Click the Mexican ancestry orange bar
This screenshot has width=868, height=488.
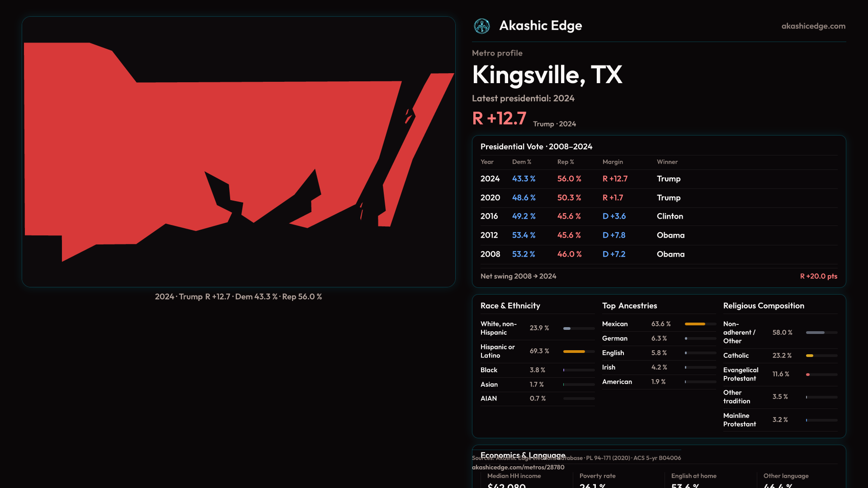click(x=695, y=324)
